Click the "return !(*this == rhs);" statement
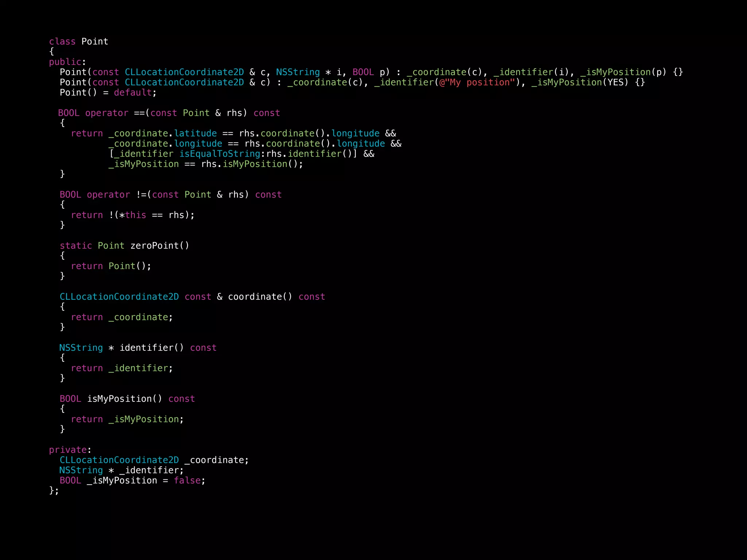The width and height of the screenshot is (747, 560). point(133,215)
